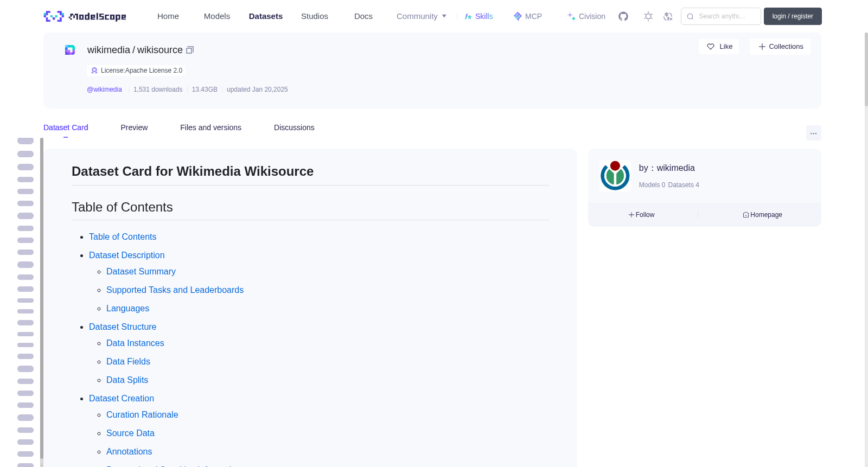The width and height of the screenshot is (868, 467).
Task: Jump to the Data Instances section
Action: (135, 343)
